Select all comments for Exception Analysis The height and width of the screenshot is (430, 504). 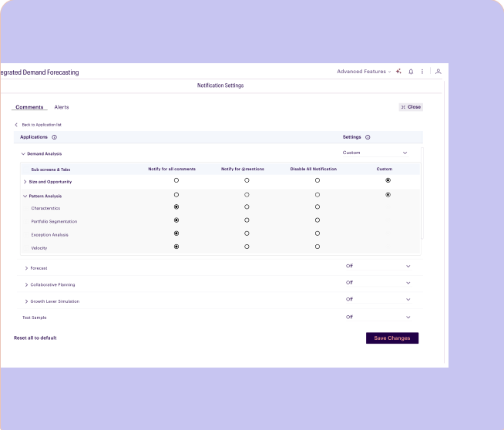pos(176,233)
